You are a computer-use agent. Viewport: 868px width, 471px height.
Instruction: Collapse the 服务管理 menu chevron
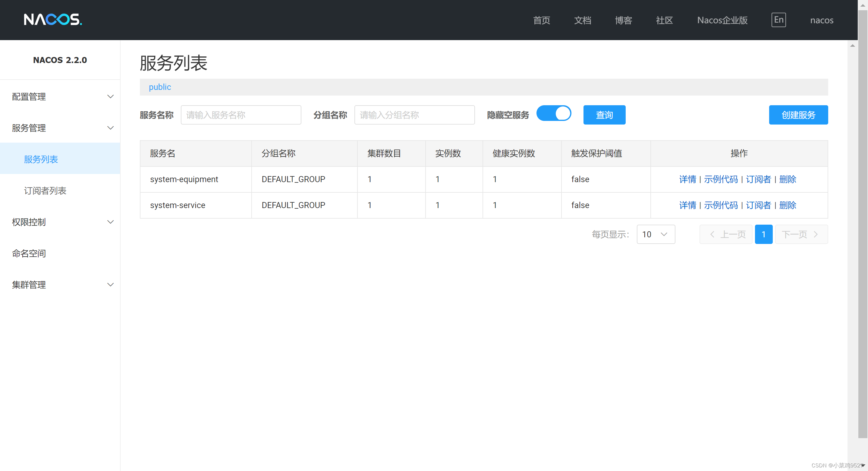110,128
